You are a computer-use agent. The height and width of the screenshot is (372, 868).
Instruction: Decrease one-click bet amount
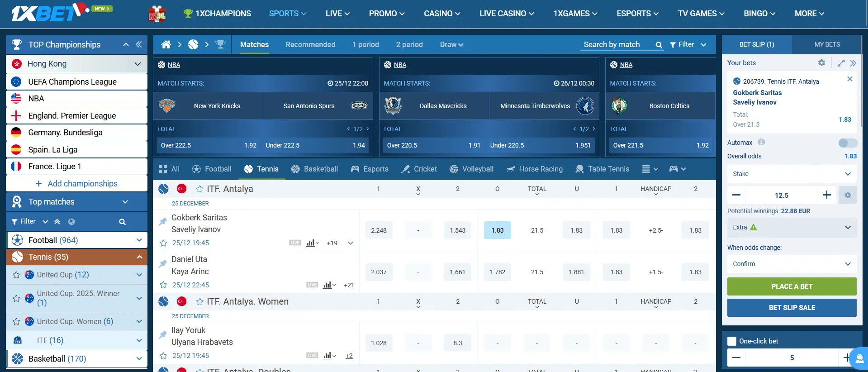click(736, 358)
